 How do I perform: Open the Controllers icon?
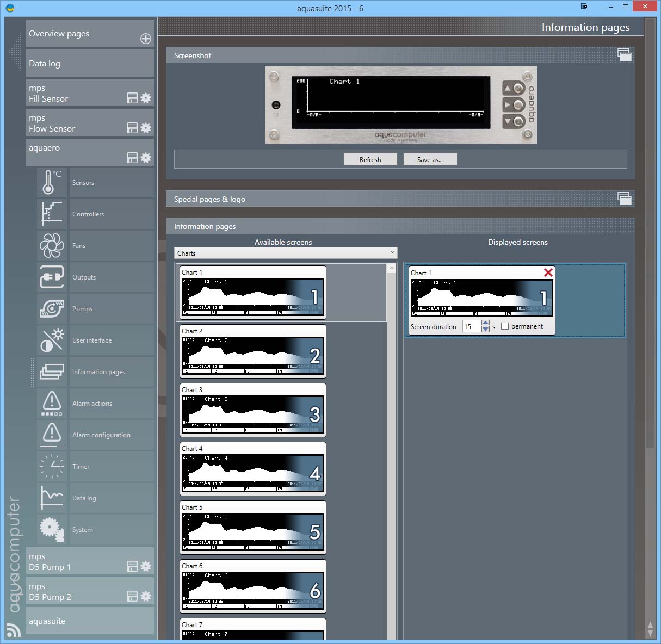tap(52, 214)
